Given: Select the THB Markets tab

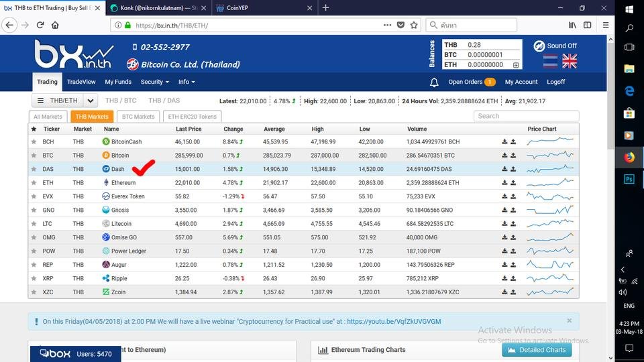Looking at the screenshot, I should pyautogui.click(x=92, y=117).
